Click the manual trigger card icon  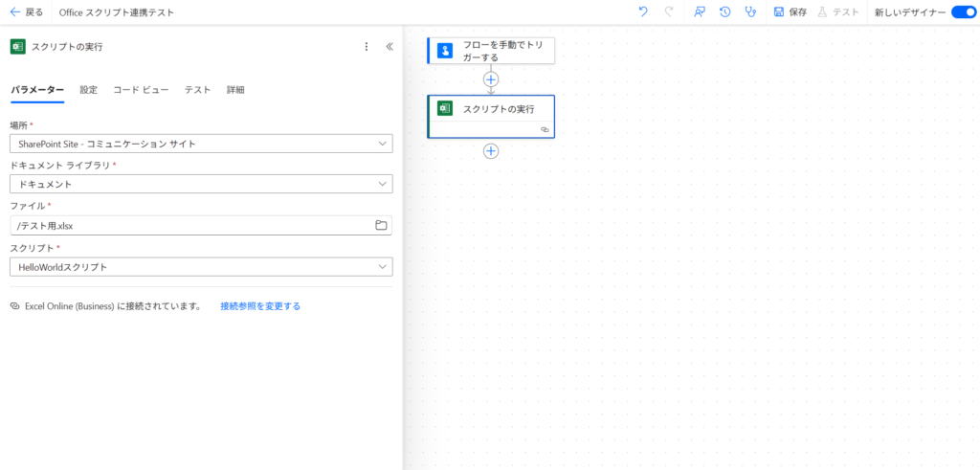(x=444, y=51)
